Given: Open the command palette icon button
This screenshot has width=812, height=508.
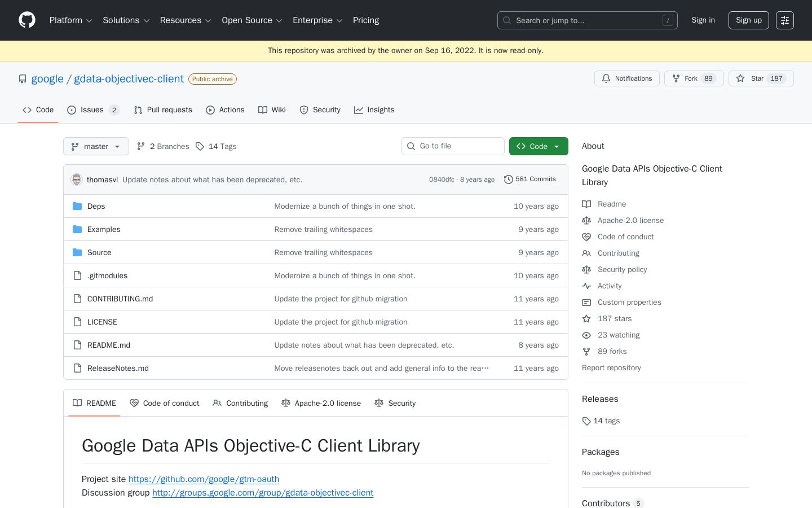Looking at the screenshot, I should (x=785, y=20).
